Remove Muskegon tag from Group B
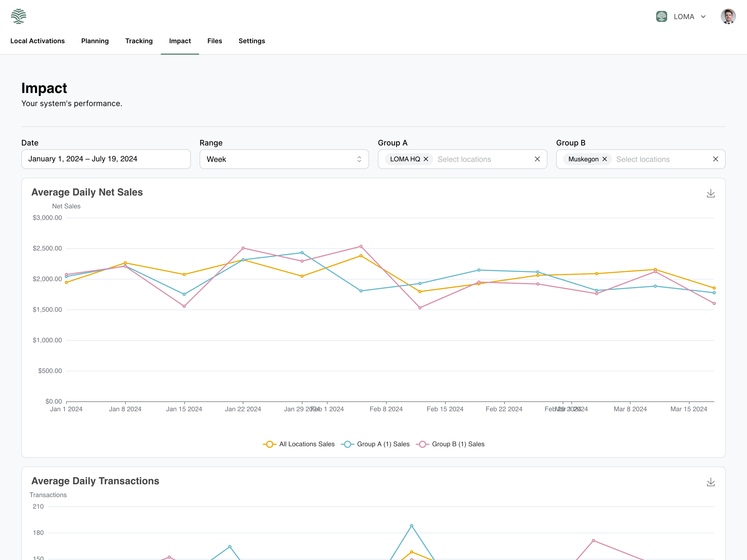Image resolution: width=747 pixels, height=560 pixels. tap(605, 159)
